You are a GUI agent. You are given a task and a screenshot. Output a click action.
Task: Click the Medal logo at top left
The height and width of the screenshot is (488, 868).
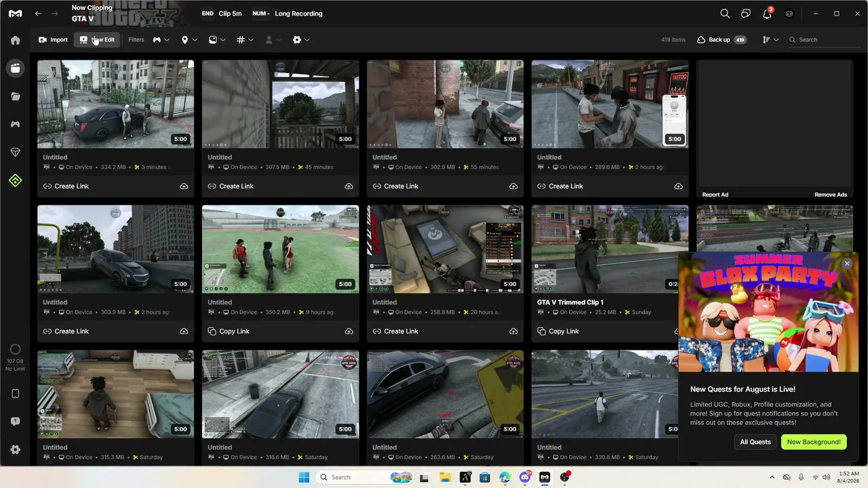15,14
